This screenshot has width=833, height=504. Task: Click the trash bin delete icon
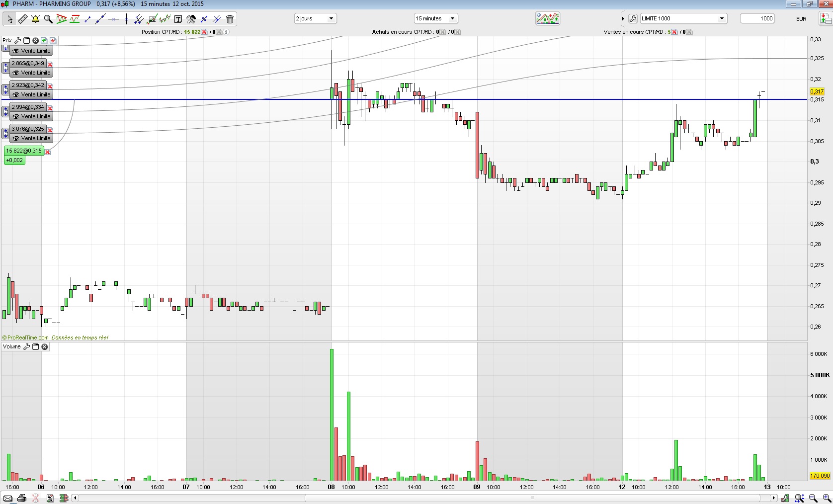pyautogui.click(x=230, y=19)
